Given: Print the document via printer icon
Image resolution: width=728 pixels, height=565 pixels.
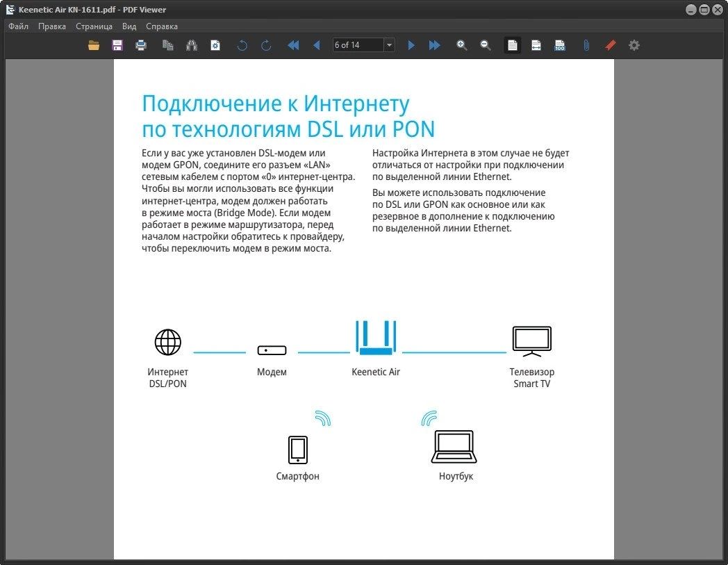Looking at the screenshot, I should tap(141, 45).
